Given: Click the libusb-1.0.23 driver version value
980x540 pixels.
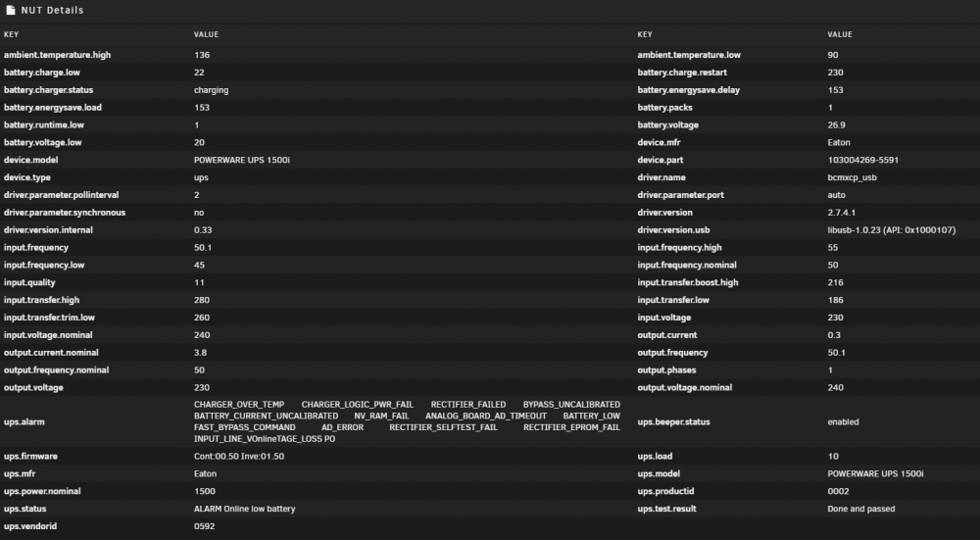Looking at the screenshot, I should pyautogui.click(x=891, y=230).
